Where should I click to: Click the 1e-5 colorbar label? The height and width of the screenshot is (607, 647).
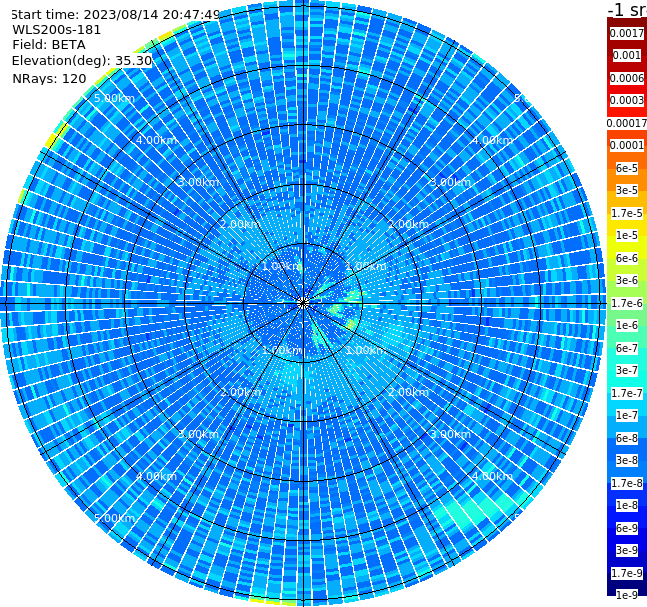pos(627,235)
